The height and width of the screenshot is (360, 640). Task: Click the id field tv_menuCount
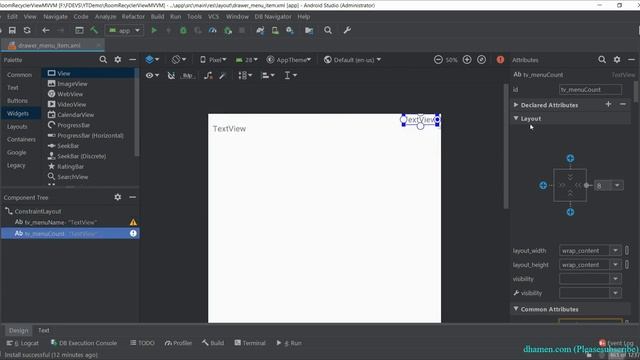590,89
